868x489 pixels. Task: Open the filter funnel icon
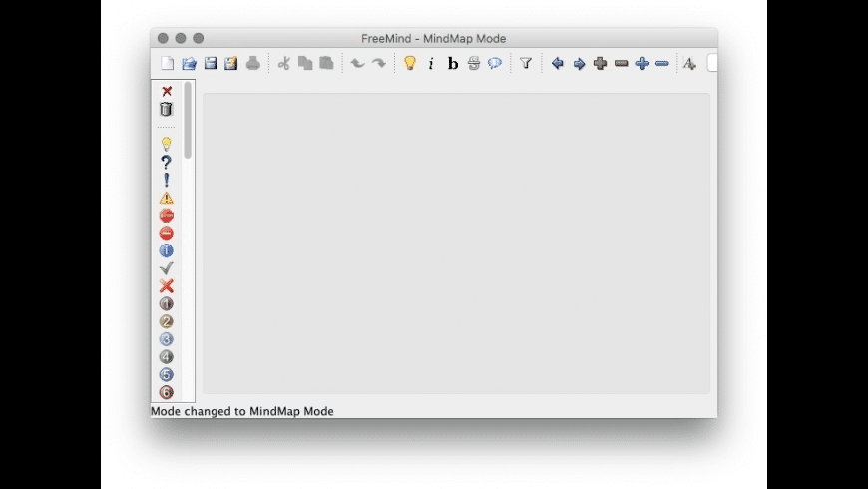pyautogui.click(x=526, y=63)
